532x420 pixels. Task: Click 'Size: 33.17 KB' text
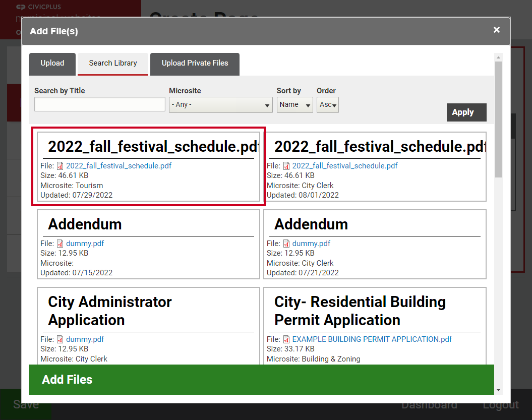(290, 349)
